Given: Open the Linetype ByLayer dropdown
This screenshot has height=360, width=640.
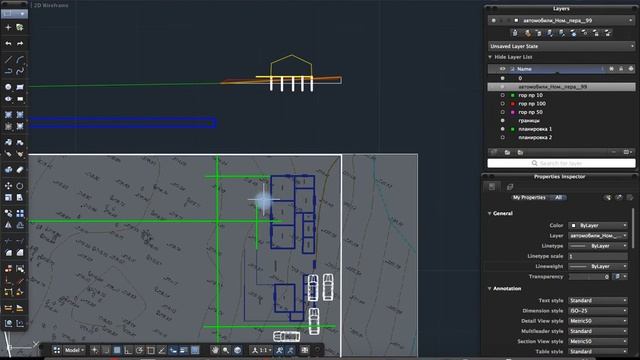Looking at the screenshot, I should [598, 246].
